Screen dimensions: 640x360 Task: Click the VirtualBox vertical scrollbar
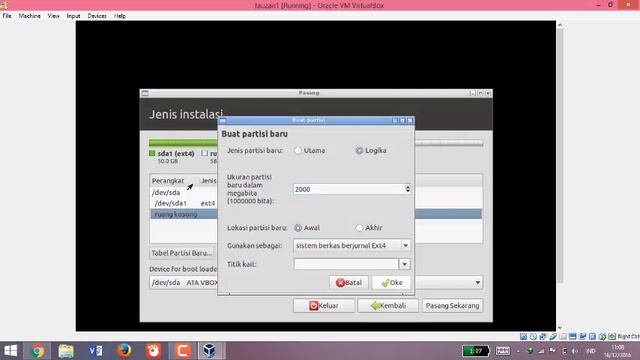coord(560,155)
